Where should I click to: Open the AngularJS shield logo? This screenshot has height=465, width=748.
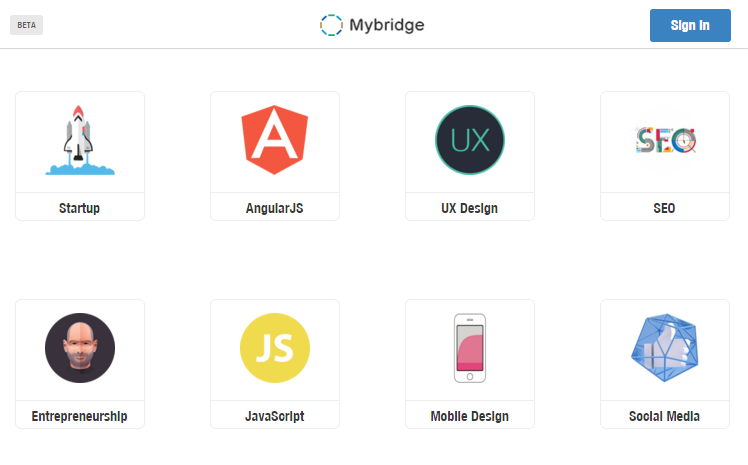pos(274,140)
